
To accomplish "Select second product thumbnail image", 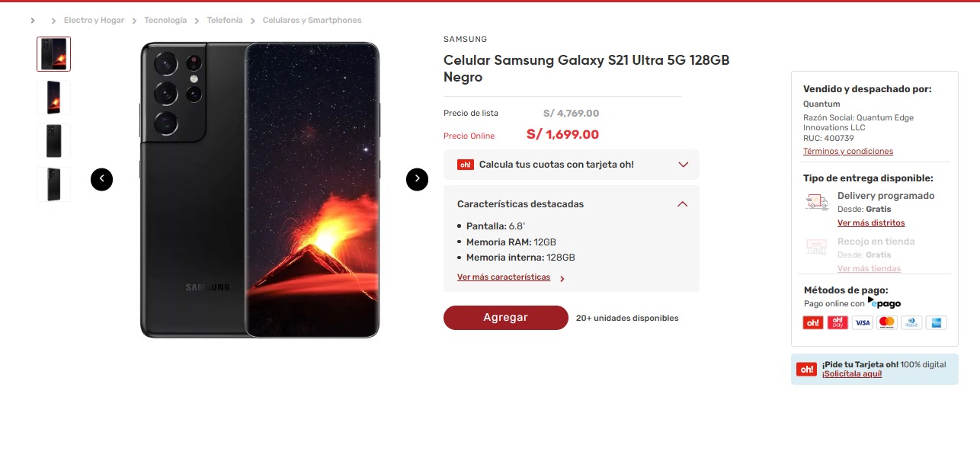I will pyautogui.click(x=53, y=98).
